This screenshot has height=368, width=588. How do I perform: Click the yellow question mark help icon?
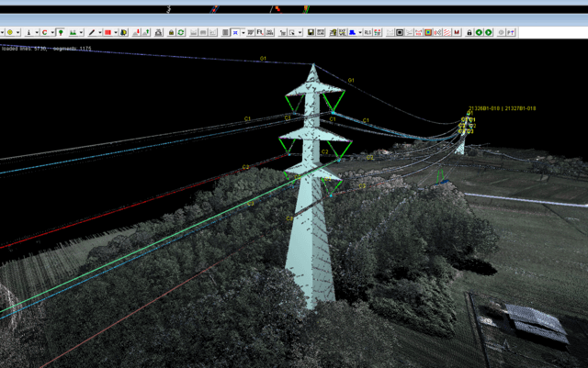click(333, 33)
